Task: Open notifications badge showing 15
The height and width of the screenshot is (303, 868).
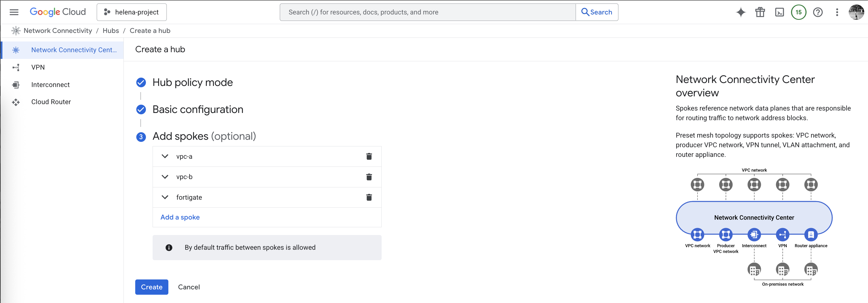Action: coord(798,12)
